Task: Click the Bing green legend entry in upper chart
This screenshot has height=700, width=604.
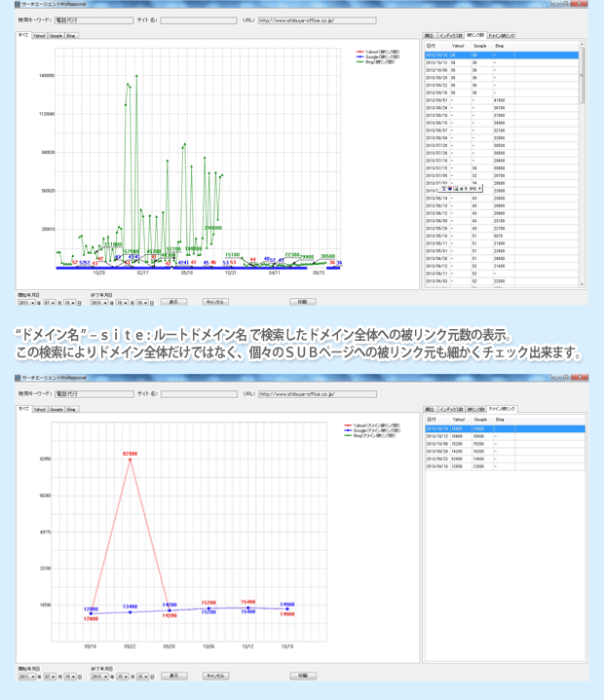Action: coord(375,62)
